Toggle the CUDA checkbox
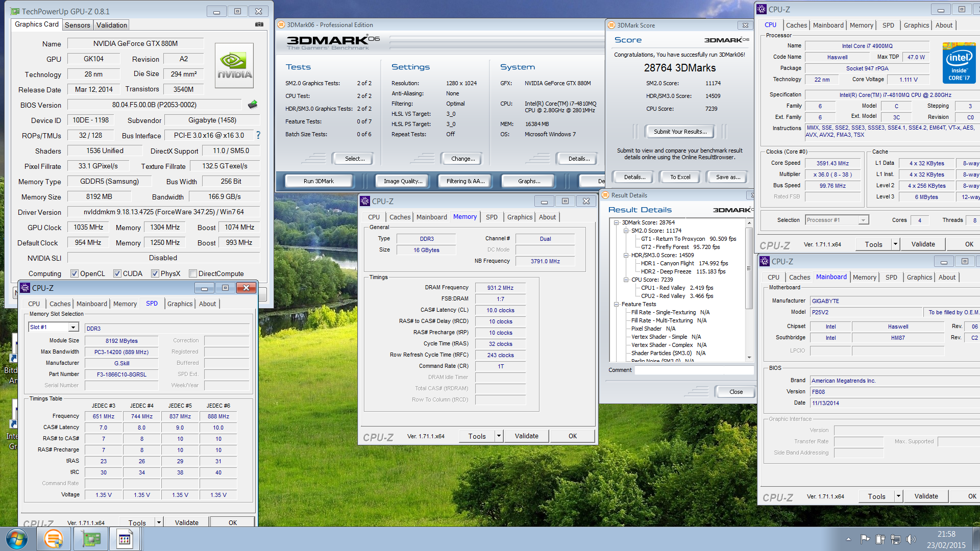 117,273
